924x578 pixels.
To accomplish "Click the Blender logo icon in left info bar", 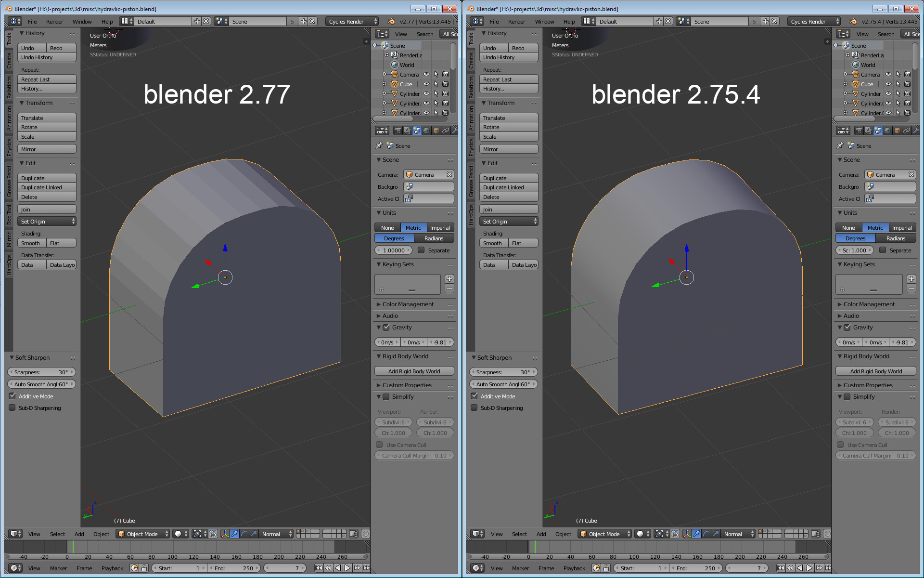I will pos(391,21).
